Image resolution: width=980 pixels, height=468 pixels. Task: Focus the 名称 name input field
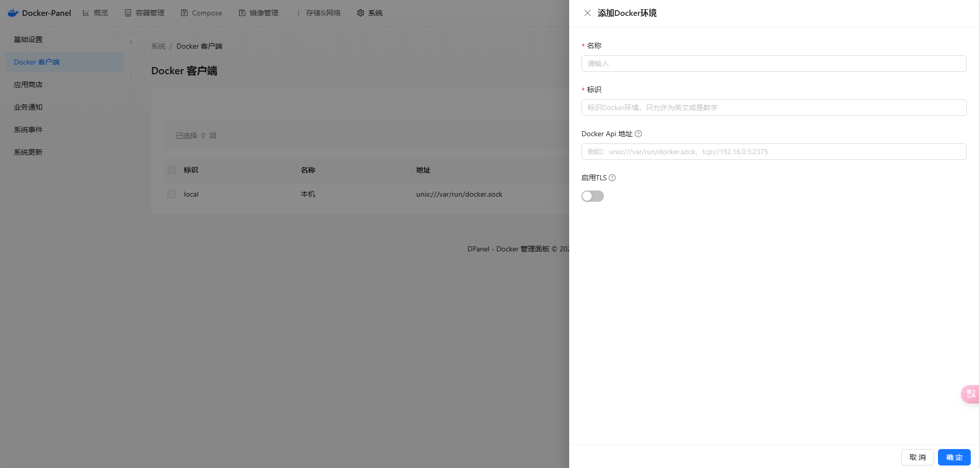[773, 63]
